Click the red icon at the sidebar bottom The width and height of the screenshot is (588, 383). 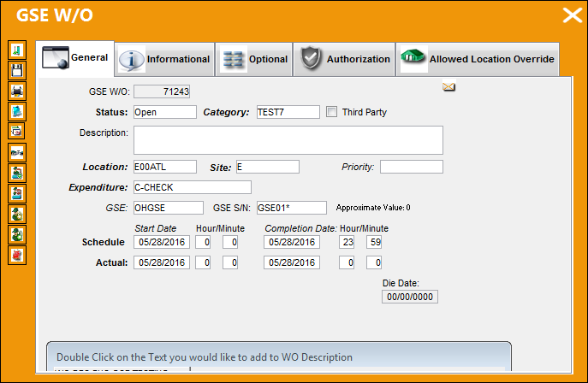17,256
